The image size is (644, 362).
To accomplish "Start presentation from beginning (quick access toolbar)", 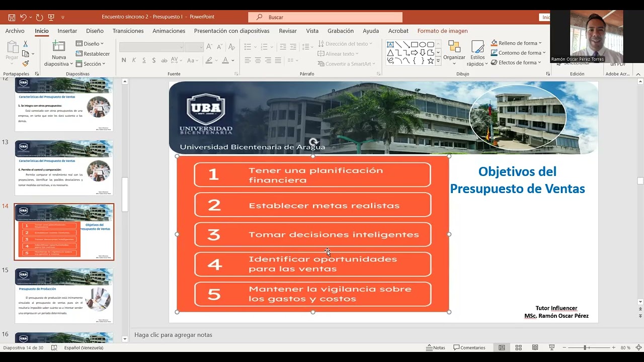I will pyautogui.click(x=51, y=17).
